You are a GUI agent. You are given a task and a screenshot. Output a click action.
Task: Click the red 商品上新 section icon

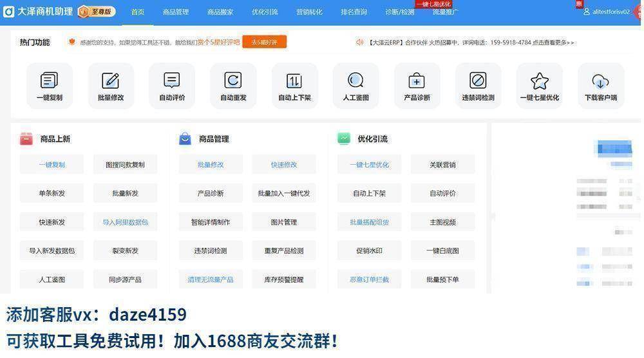(26, 139)
